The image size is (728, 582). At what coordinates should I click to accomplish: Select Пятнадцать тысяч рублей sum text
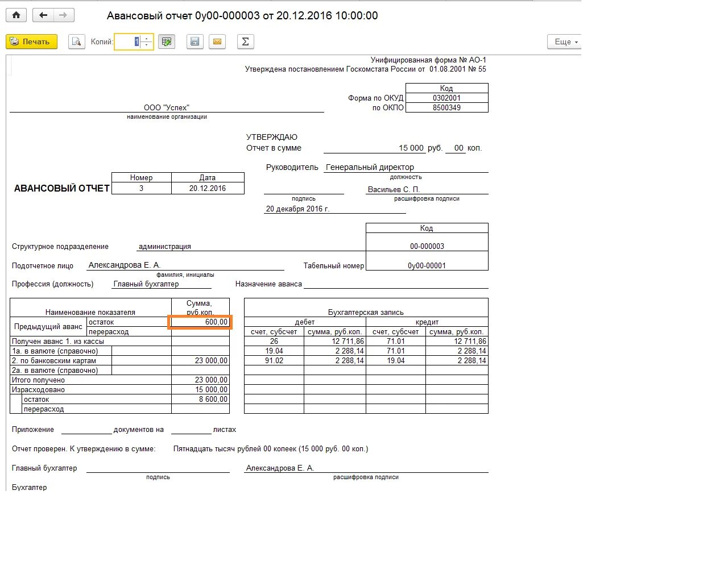(x=271, y=448)
